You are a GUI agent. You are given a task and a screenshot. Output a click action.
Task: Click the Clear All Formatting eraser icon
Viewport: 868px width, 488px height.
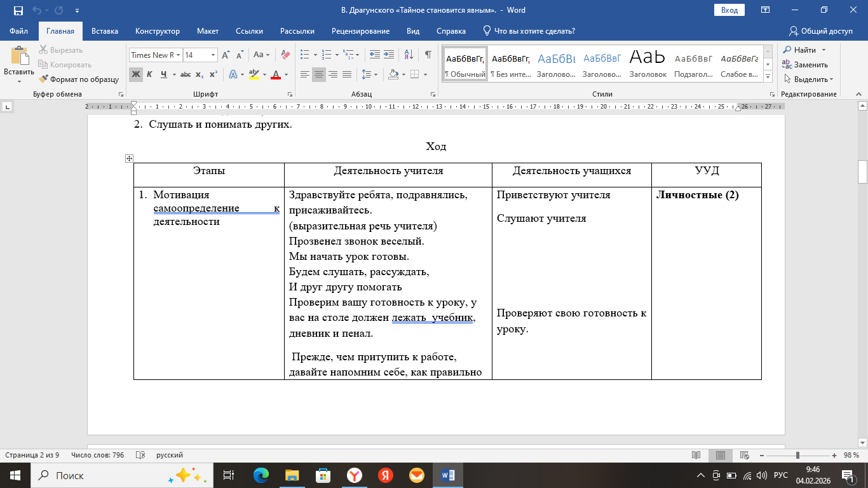[x=285, y=55]
